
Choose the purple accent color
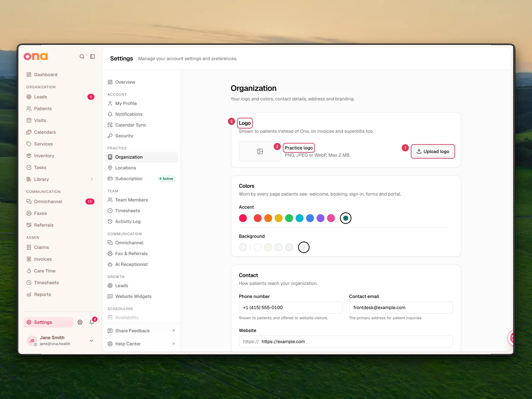[321, 218]
